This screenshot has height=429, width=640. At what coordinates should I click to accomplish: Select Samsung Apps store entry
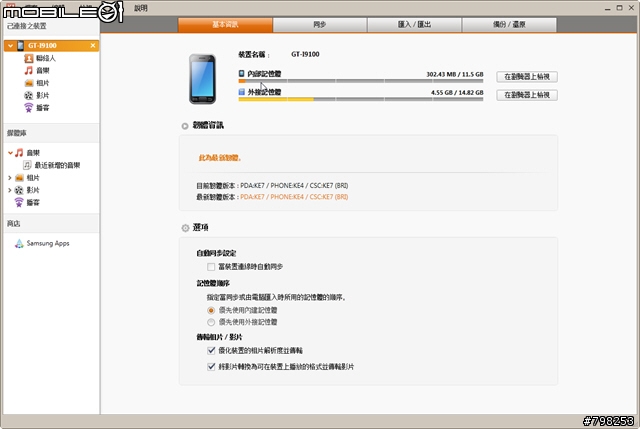(48, 243)
